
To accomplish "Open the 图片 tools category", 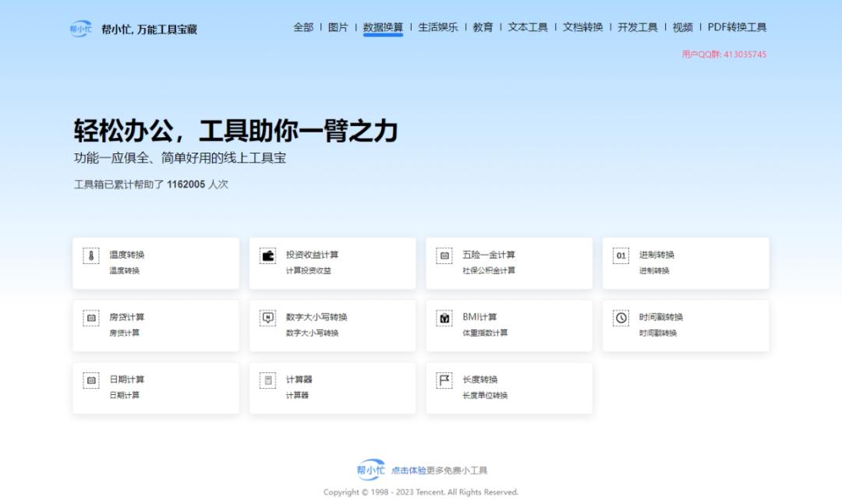I will [335, 27].
